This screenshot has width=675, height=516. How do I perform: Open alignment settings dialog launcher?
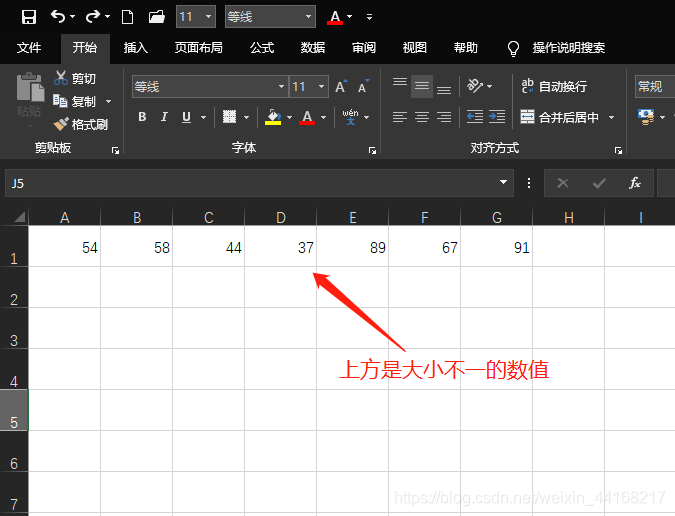(x=618, y=150)
